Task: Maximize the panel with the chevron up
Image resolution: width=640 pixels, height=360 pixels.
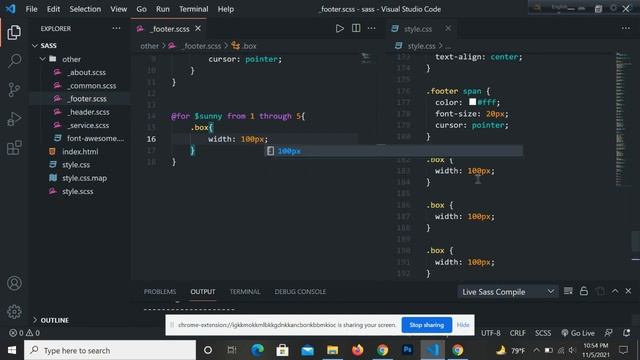Action: click(615, 291)
